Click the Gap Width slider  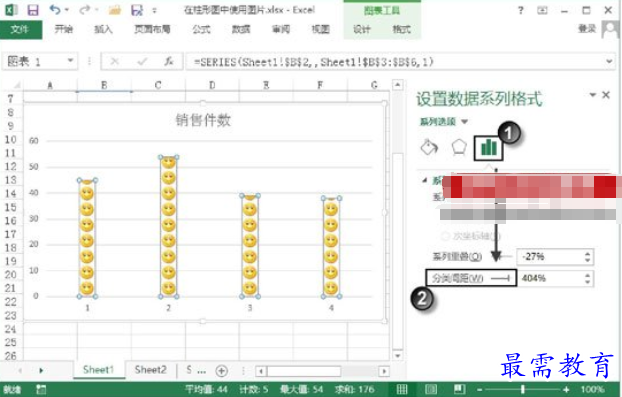tap(501, 278)
